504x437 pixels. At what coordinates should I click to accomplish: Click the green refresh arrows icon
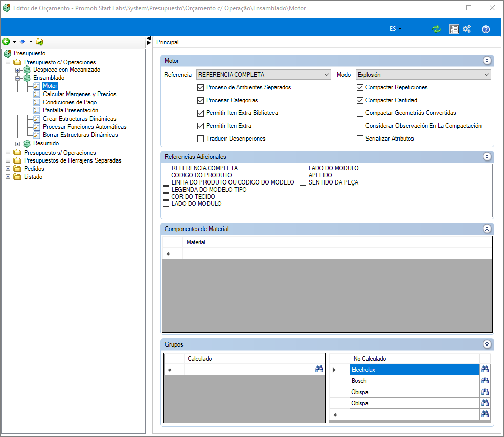pos(436,29)
